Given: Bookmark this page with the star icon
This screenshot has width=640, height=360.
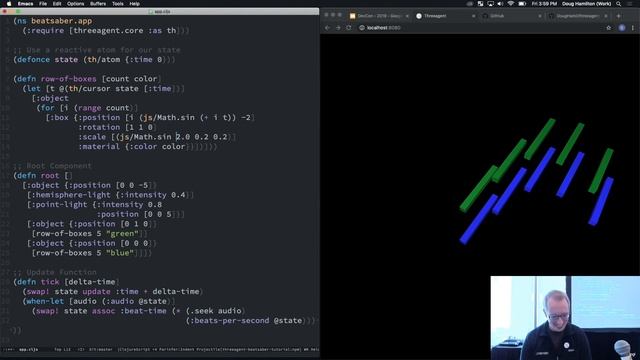Looking at the screenshot, I should tap(609, 28).
